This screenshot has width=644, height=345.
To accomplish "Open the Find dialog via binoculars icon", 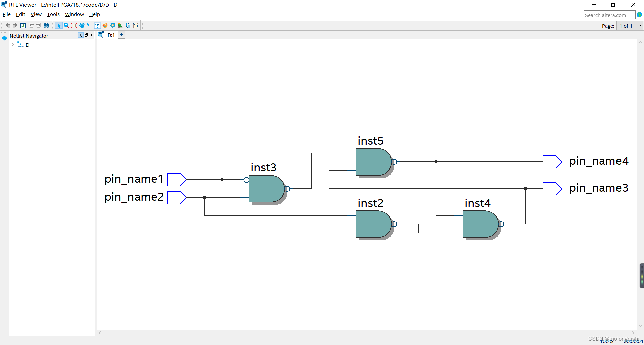I will tap(46, 25).
